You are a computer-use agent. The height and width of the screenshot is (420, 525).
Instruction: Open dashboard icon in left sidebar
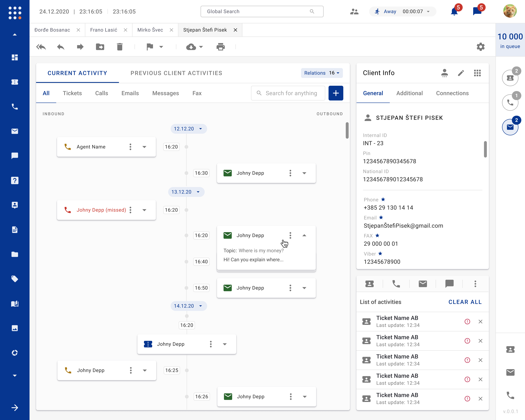(x=15, y=57)
